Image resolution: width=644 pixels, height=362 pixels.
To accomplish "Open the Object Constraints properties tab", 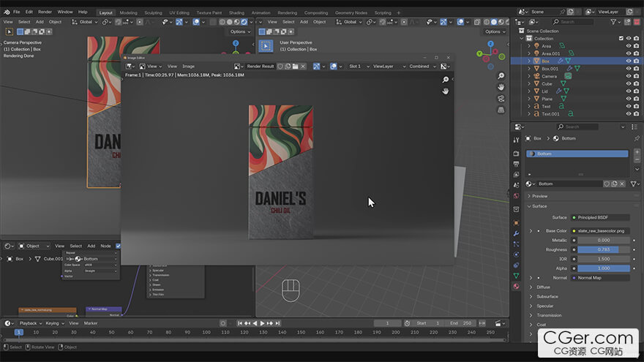I will (516, 265).
